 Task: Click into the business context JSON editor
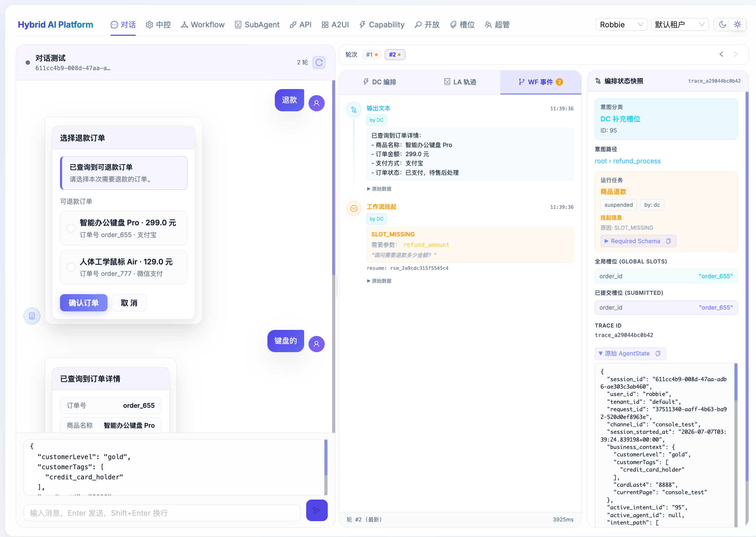[x=174, y=467]
